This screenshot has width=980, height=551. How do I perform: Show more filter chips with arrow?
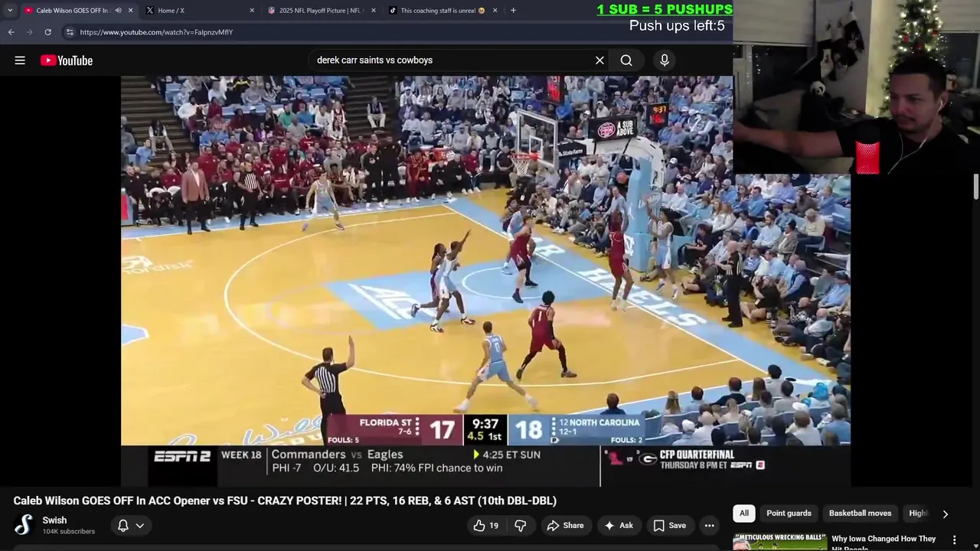point(945,514)
